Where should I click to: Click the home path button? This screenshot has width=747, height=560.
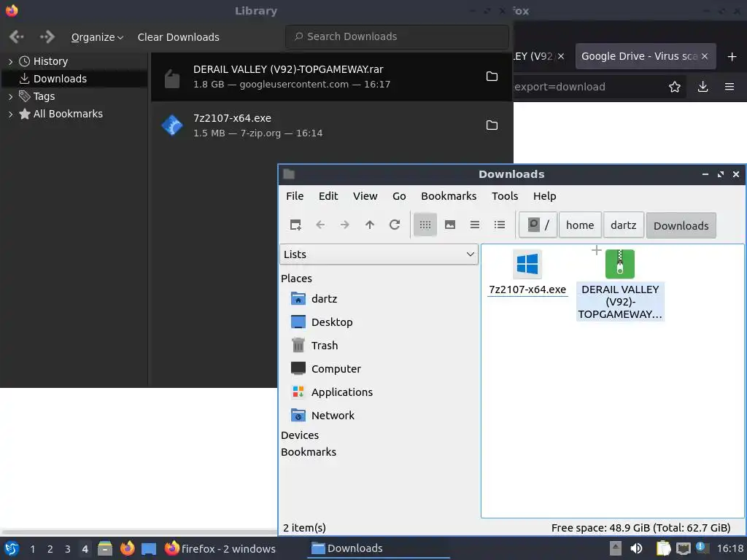click(x=580, y=225)
